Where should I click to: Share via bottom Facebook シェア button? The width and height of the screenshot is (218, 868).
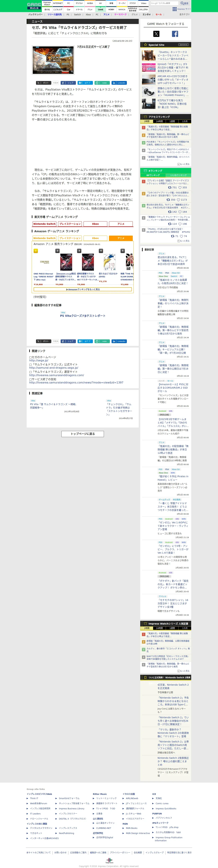68,341
